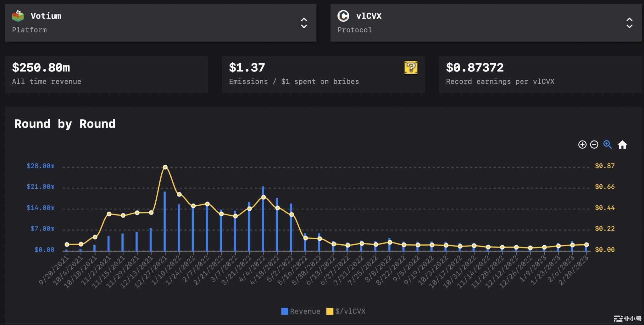
Task: Click the Record earnings per vlCVX card
Action: coord(540,74)
